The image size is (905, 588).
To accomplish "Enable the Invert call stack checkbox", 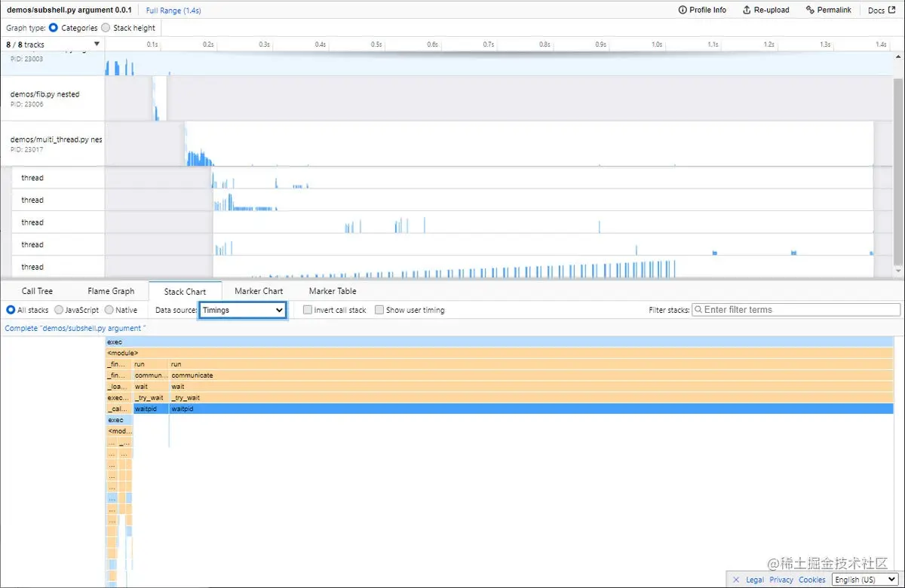I will click(x=307, y=309).
